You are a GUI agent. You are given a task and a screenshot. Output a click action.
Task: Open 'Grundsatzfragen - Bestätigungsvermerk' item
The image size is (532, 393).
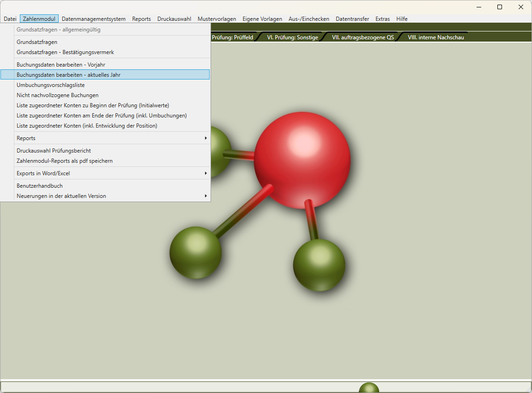65,52
